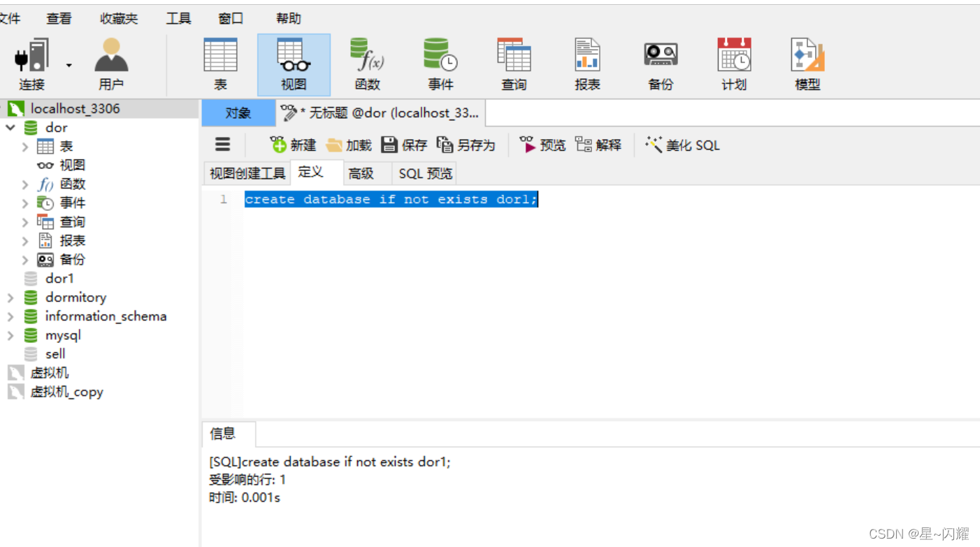The height and width of the screenshot is (547, 980).
Task: Expand the 表 node under dor
Action: (25, 146)
